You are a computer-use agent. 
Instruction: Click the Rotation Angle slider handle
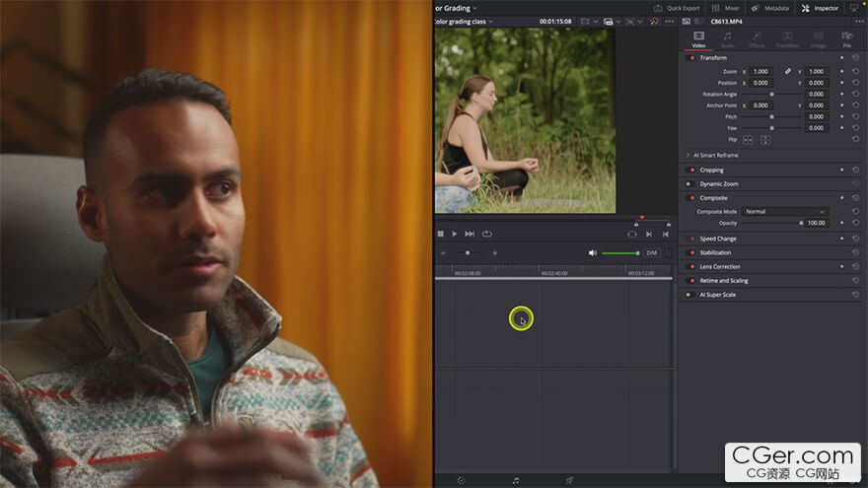[x=771, y=94]
